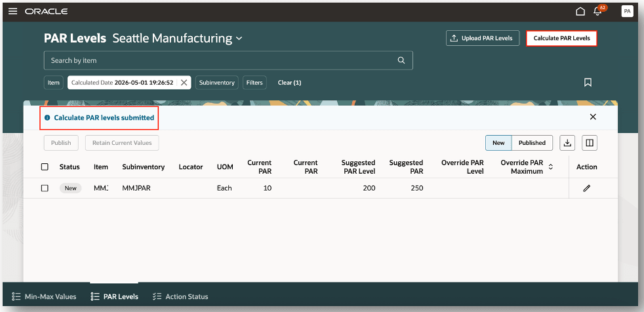Screen dimensions: 644x312
Task: Go to the Home icon
Action: [580, 12]
